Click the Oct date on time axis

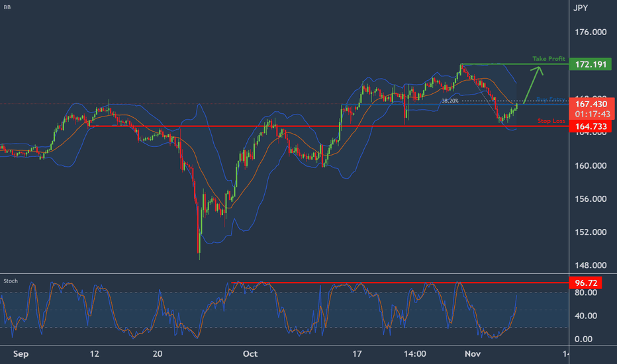(250, 354)
